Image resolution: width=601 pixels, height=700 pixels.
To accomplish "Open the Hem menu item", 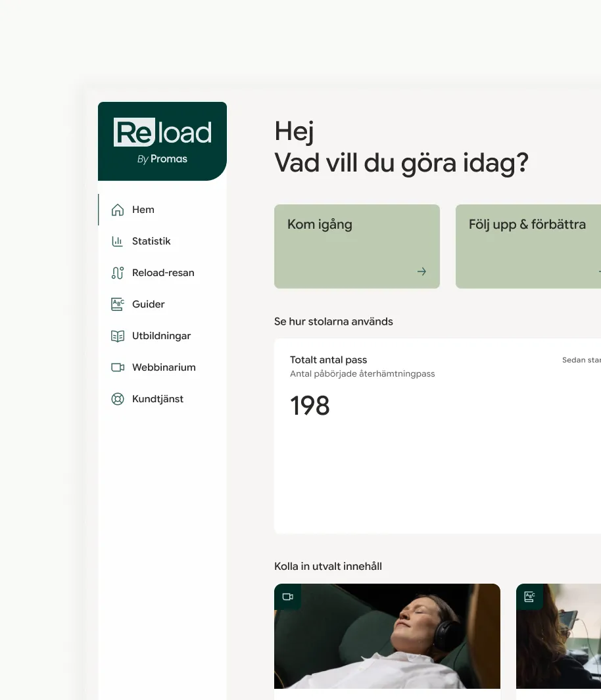I will click(162, 210).
